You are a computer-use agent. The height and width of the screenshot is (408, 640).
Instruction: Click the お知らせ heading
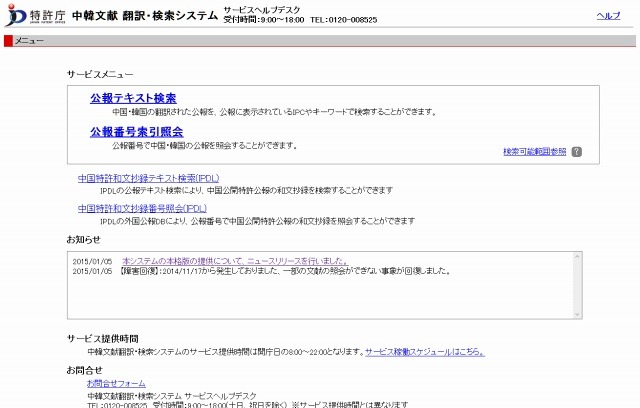pyautogui.click(x=84, y=239)
